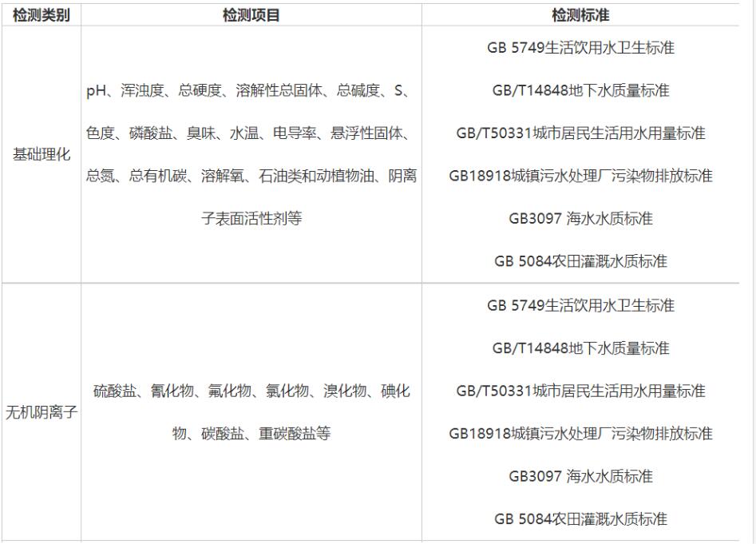Viewport: 756px width, 544px height.
Task: Select the 基础理化 category cell
Action: tap(41, 154)
